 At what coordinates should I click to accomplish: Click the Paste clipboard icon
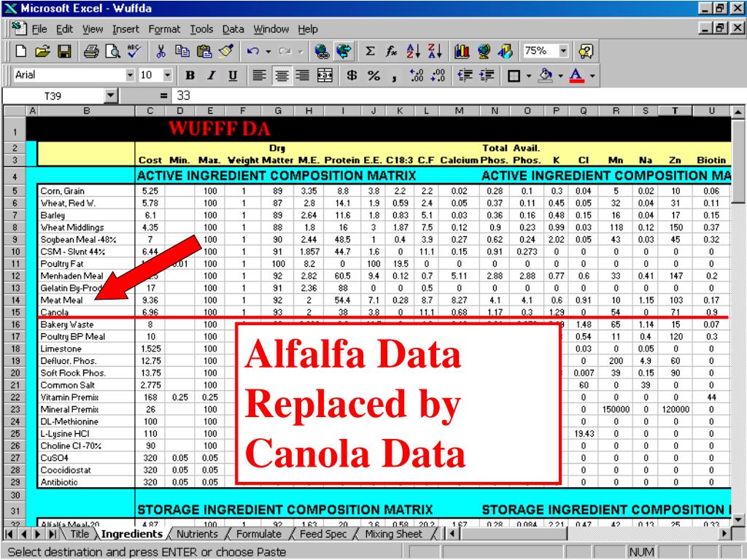[x=204, y=51]
